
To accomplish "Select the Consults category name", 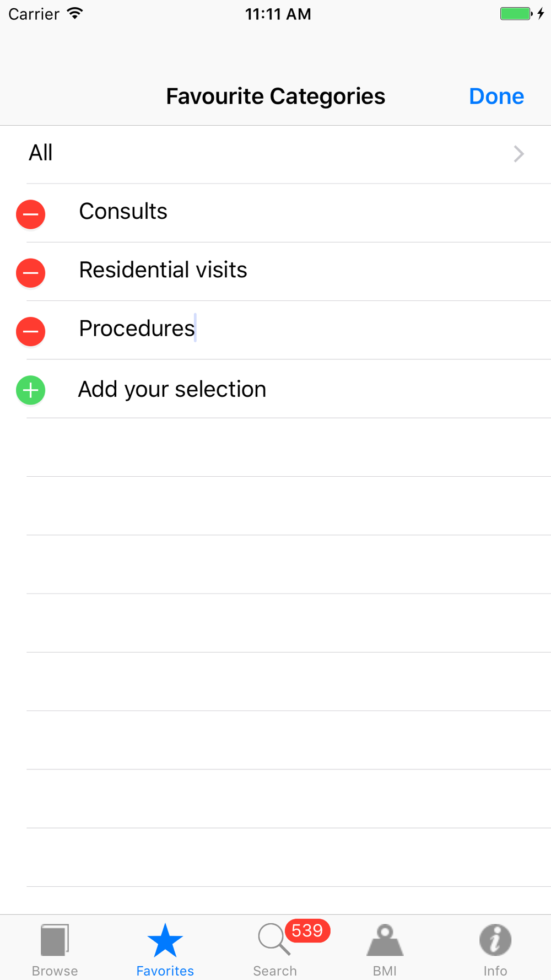I will 123,212.
